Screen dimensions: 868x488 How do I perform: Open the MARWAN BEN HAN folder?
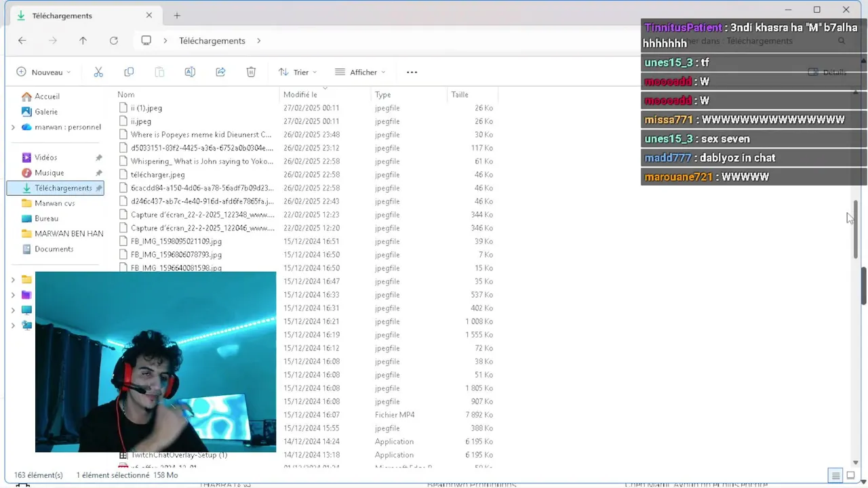point(62,234)
